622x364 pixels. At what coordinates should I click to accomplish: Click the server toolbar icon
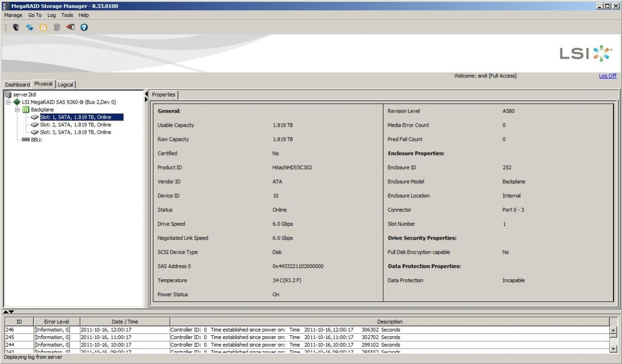16,27
